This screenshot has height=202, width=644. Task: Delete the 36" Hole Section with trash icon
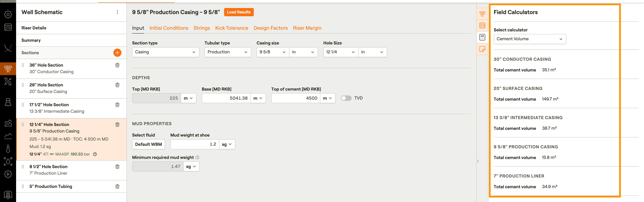pos(117,65)
